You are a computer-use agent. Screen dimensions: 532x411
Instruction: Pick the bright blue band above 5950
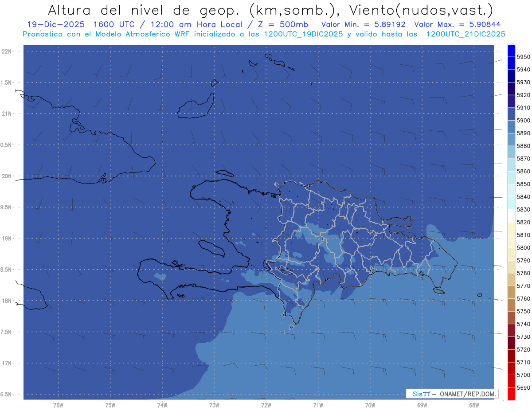[x=511, y=51]
